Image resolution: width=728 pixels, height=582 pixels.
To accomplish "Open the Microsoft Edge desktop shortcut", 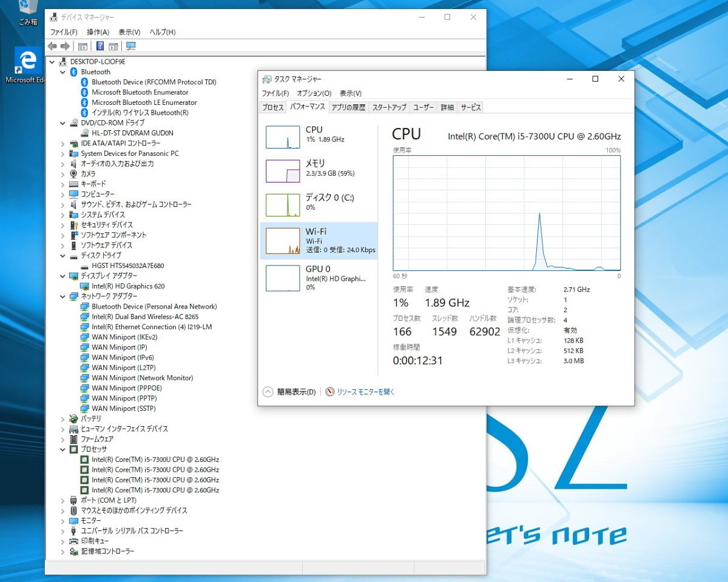I will pos(27,65).
